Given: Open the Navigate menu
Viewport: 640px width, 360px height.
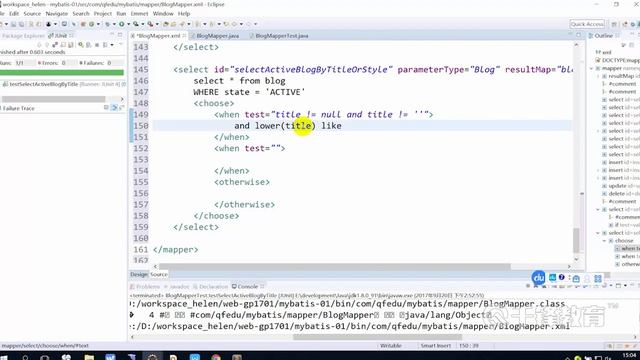Looking at the screenshot, I should pos(57,13).
